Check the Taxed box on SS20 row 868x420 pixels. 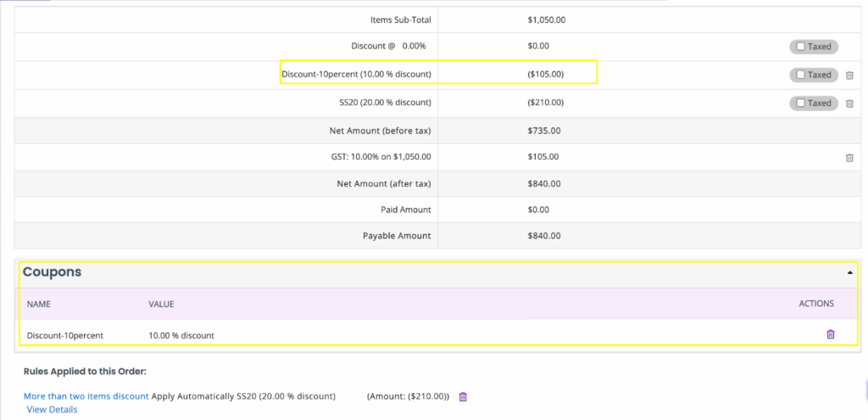tap(800, 103)
